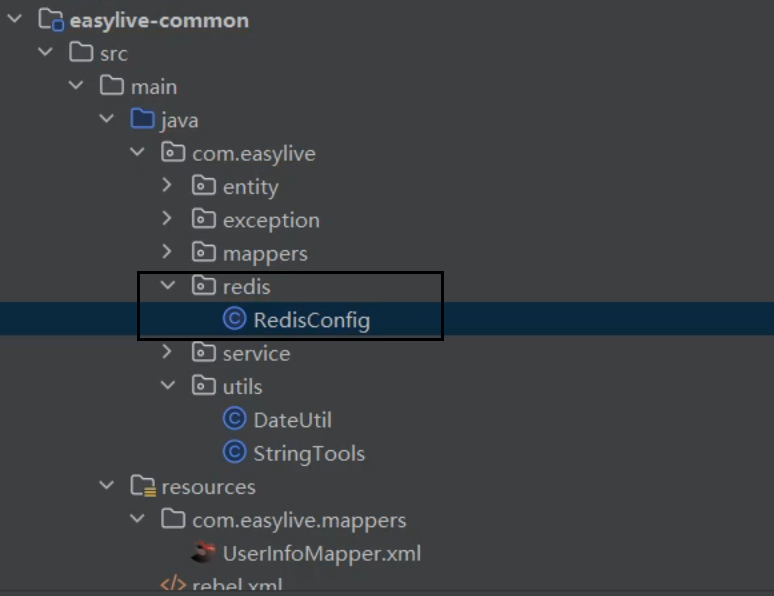Select the main folder
The width and height of the screenshot is (774, 596).
tap(153, 87)
